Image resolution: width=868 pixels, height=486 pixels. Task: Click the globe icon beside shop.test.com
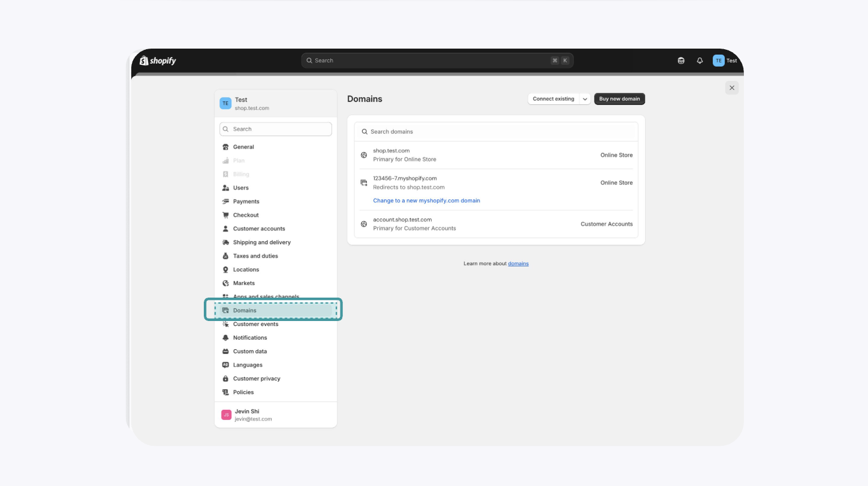point(364,155)
